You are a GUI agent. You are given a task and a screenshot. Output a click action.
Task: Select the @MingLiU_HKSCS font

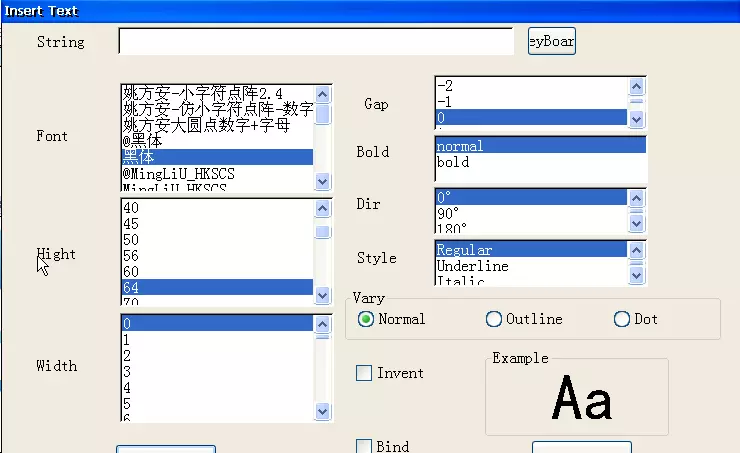pyautogui.click(x=217, y=173)
